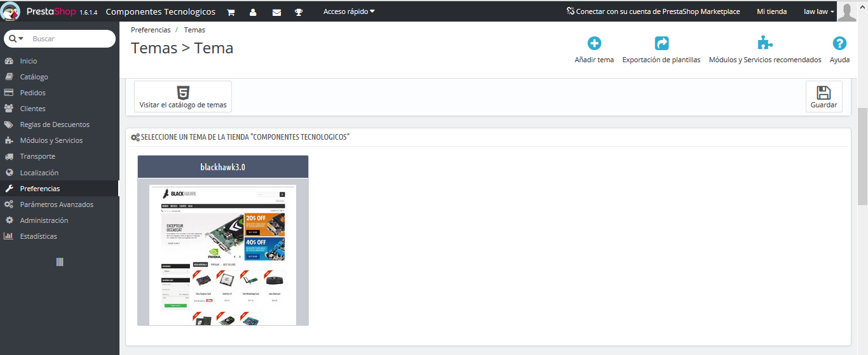This screenshot has width=868, height=355.
Task: Visit the catálogo de temas button
Action: (x=183, y=97)
